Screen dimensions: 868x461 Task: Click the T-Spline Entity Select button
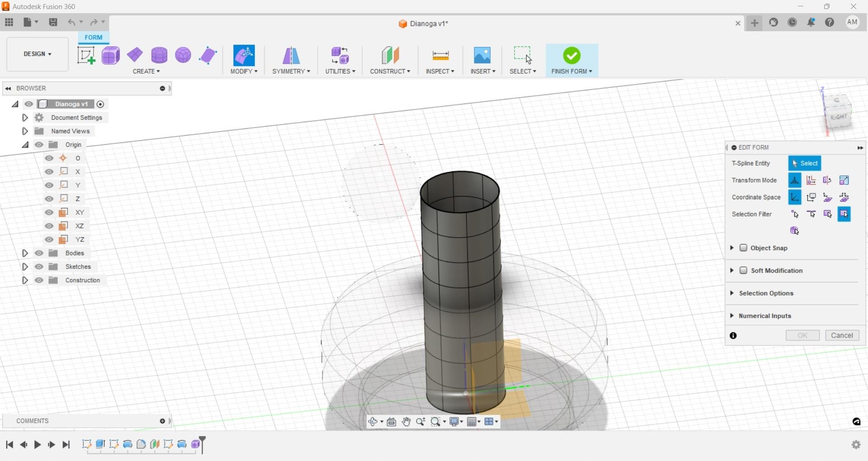click(805, 164)
